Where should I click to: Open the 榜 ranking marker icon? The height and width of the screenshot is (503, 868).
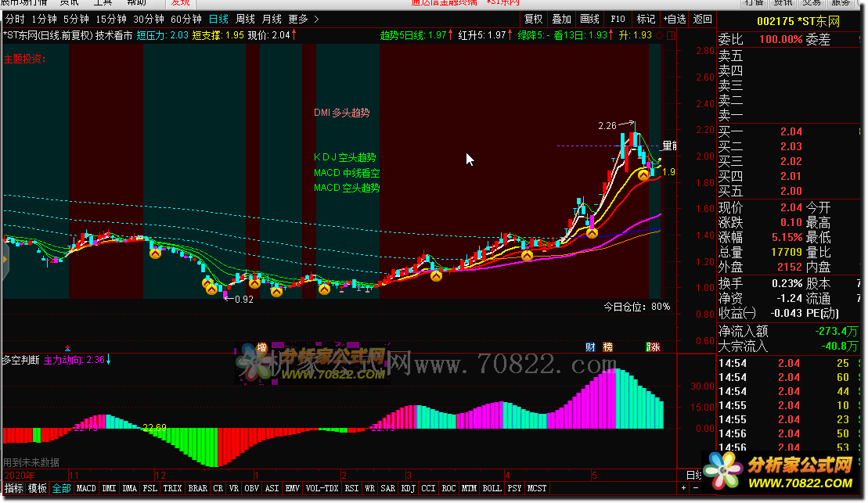608,347
